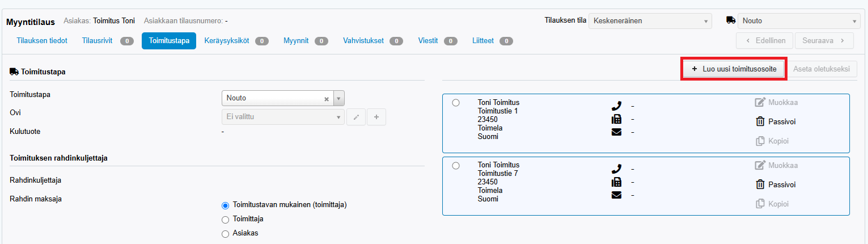This screenshot has height=244, width=868.
Task: Select the Toimitustie 1 address radio button
Action: pos(456,103)
